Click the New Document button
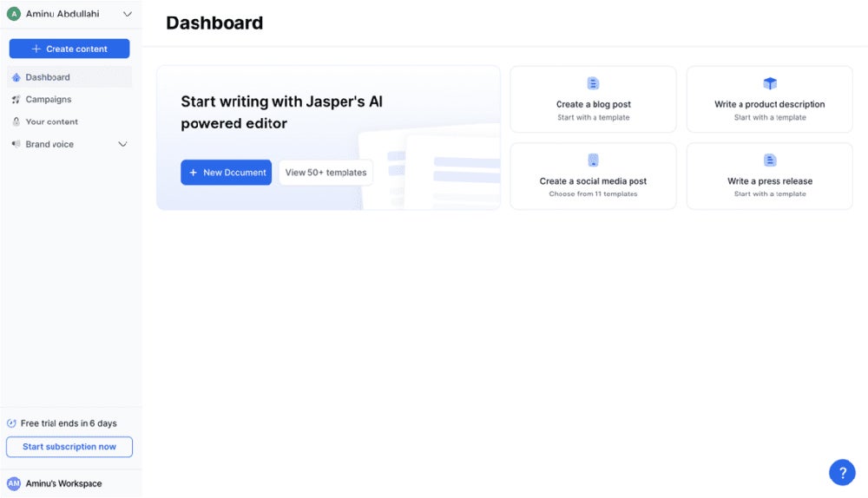 [x=226, y=173]
